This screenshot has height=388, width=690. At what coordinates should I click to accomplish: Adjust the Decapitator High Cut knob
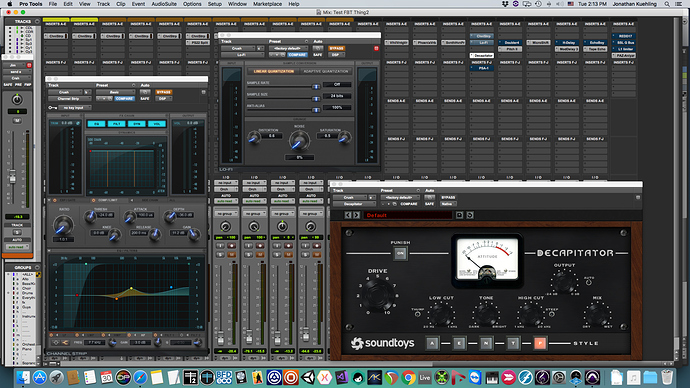(x=531, y=314)
